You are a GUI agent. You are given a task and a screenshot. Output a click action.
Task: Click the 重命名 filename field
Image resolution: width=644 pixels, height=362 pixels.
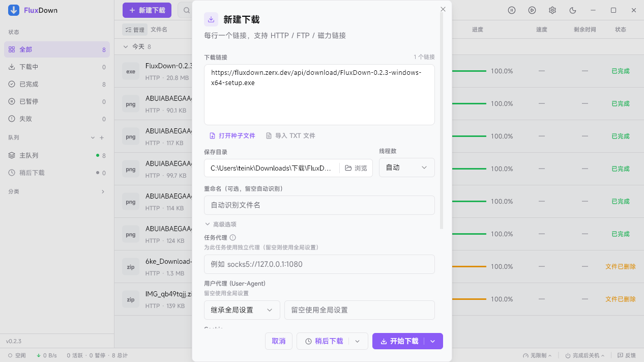(x=319, y=205)
